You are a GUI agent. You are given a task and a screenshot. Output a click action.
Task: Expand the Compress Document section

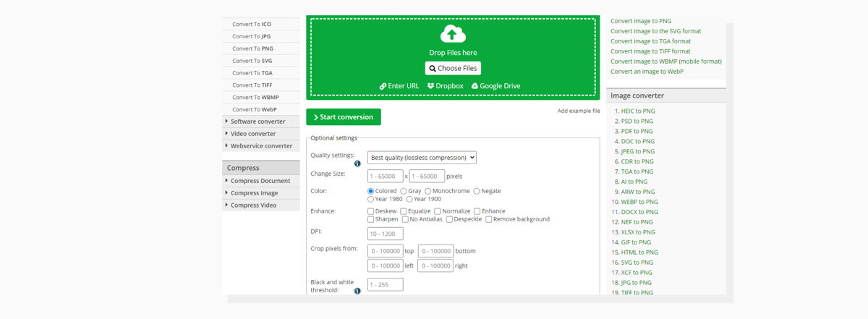pyautogui.click(x=260, y=181)
